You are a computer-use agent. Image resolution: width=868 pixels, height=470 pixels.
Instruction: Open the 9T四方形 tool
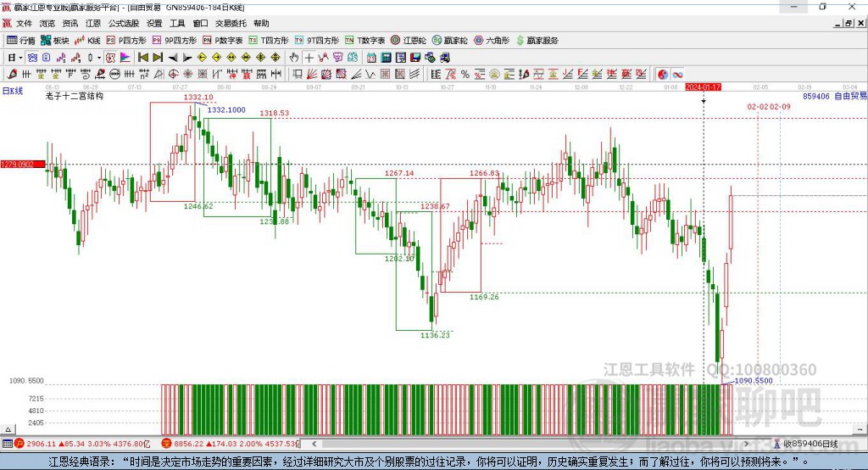click(317, 41)
